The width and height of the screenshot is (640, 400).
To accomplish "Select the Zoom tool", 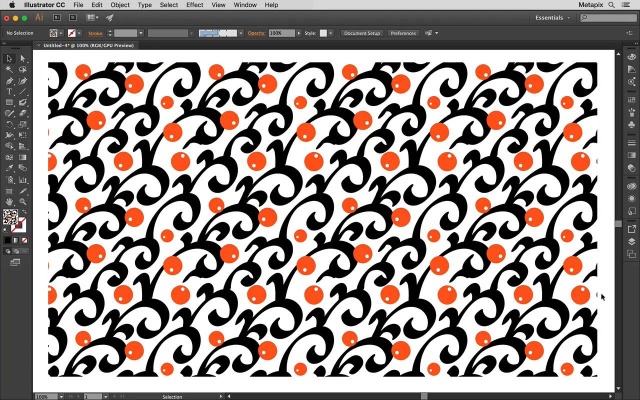I will [22, 202].
